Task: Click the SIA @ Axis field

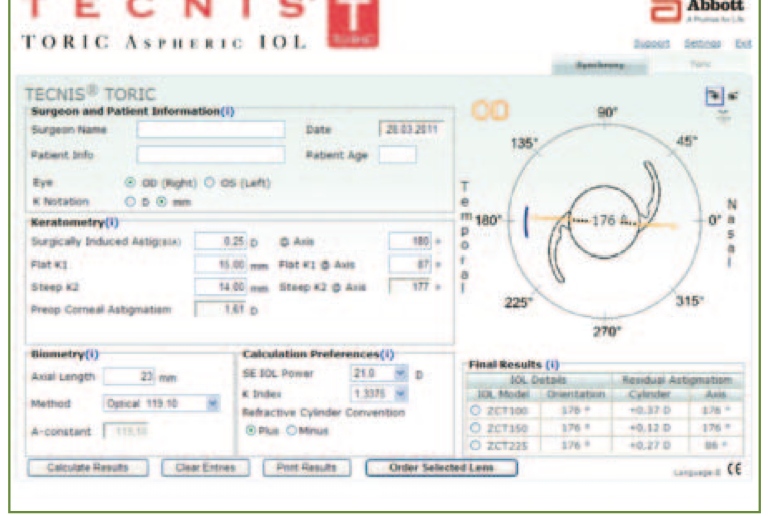Action: pyautogui.click(x=410, y=241)
